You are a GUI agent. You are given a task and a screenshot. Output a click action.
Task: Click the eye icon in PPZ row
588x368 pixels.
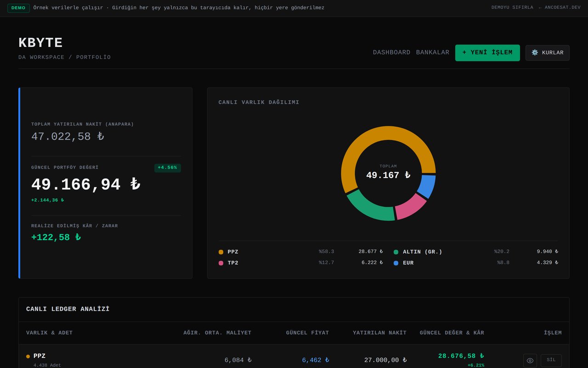[530, 361]
